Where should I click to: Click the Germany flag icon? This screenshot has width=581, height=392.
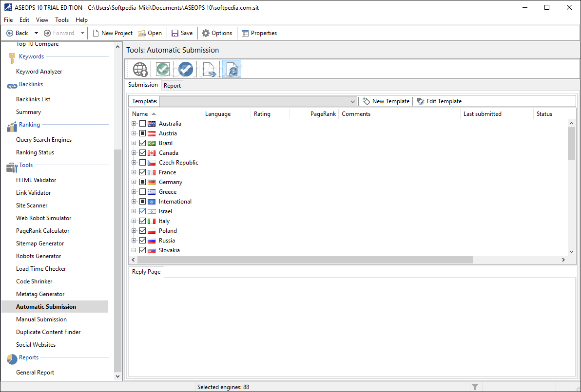pos(152,182)
